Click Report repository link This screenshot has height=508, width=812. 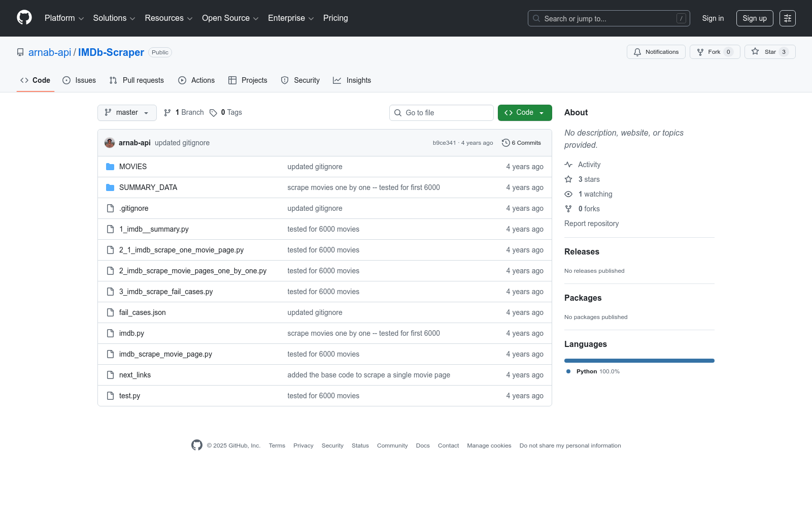coord(591,224)
